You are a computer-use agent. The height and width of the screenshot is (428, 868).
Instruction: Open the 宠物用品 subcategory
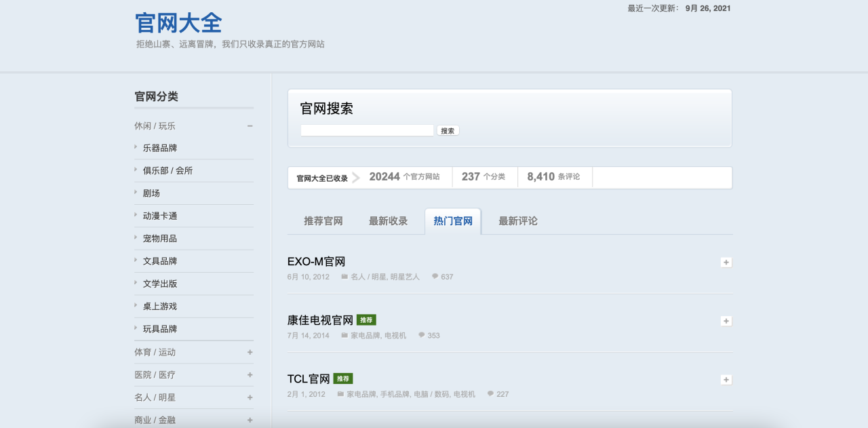pos(160,238)
